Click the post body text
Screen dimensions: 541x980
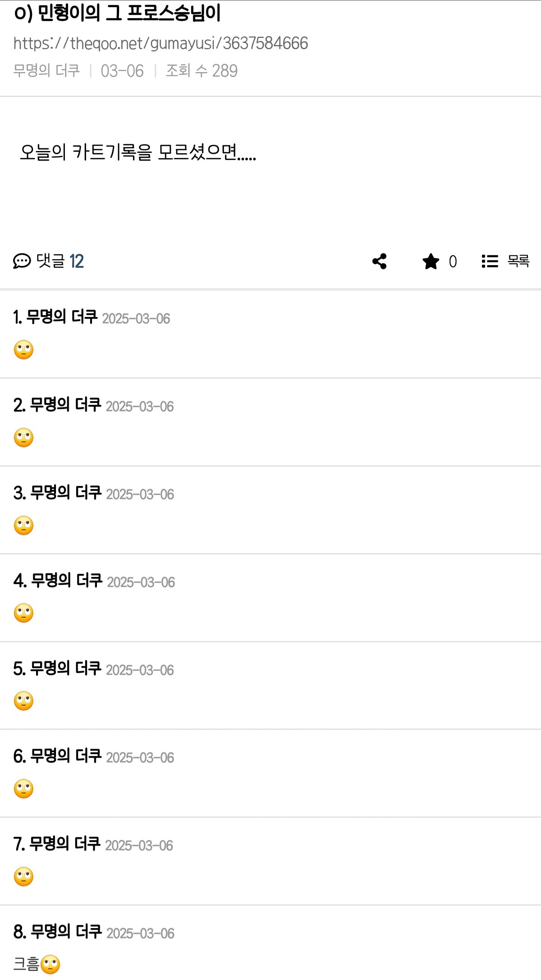[138, 152]
